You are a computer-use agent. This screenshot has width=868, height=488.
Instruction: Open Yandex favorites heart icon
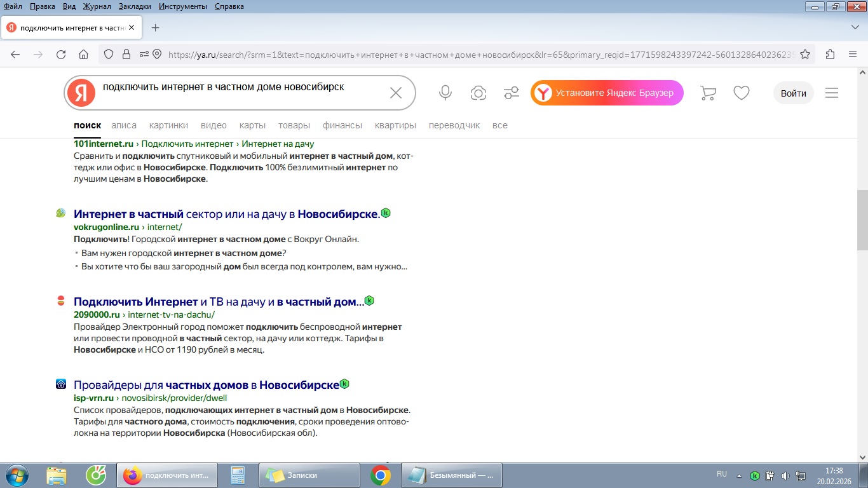pos(742,93)
